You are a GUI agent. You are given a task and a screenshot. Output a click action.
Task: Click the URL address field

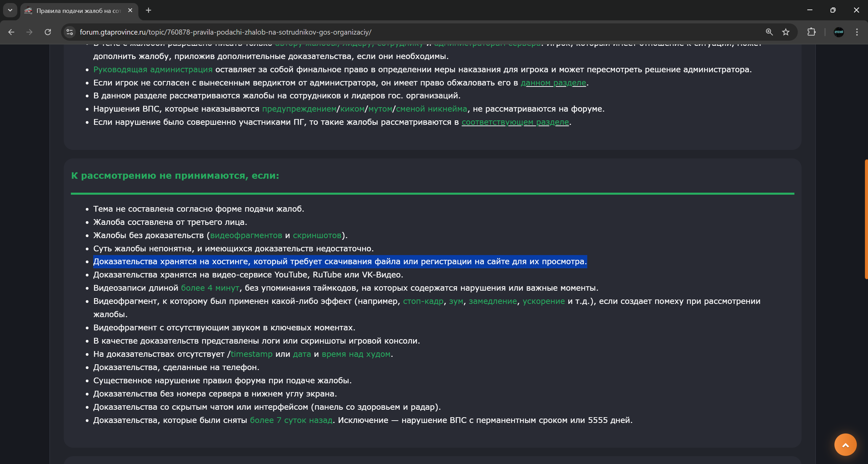point(407,32)
